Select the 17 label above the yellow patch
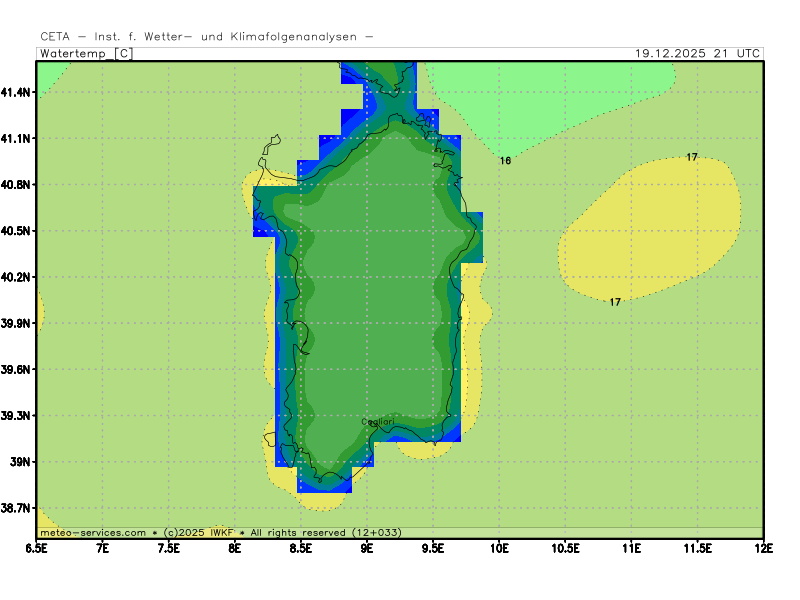This screenshot has height=600, width=800. click(x=692, y=157)
